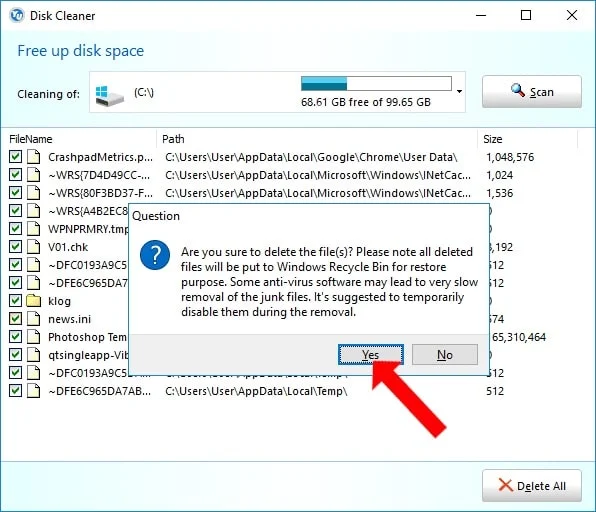
Task: Click the Windows drive icon beside (C:\)
Action: pos(109,95)
